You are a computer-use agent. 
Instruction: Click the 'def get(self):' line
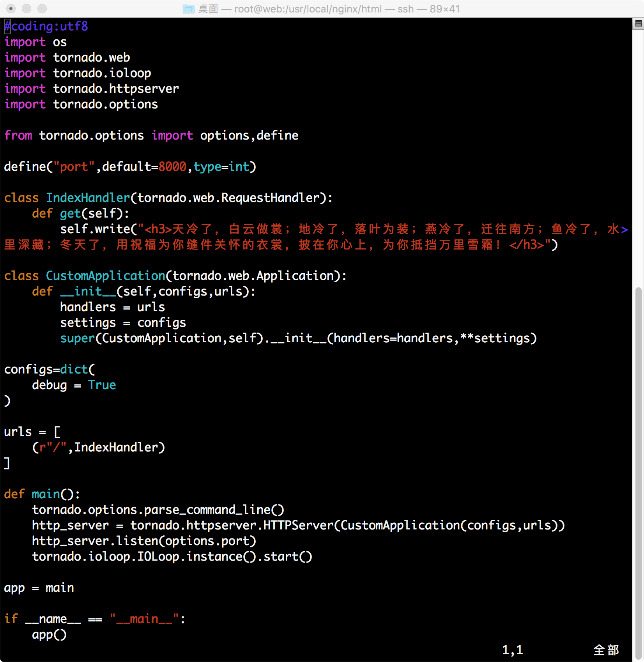pyautogui.click(x=81, y=213)
